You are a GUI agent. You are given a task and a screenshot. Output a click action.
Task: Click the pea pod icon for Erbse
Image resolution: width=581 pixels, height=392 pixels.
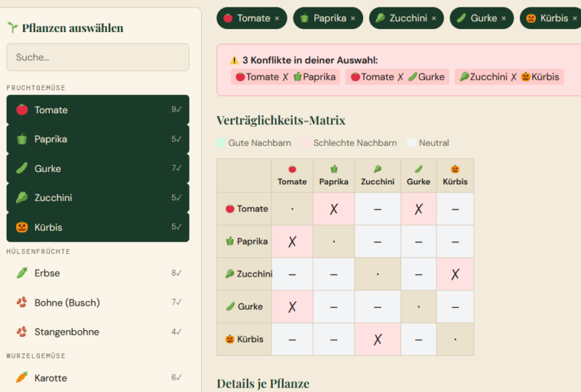point(22,273)
